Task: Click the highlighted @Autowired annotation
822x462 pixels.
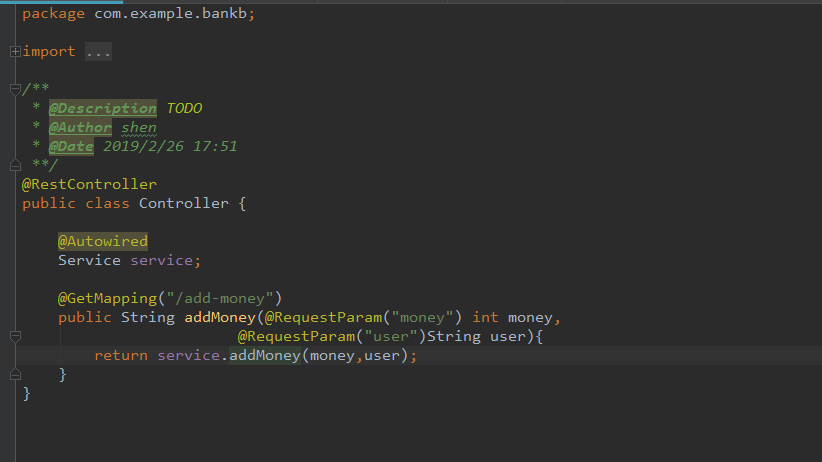Action: pyautogui.click(x=103, y=241)
